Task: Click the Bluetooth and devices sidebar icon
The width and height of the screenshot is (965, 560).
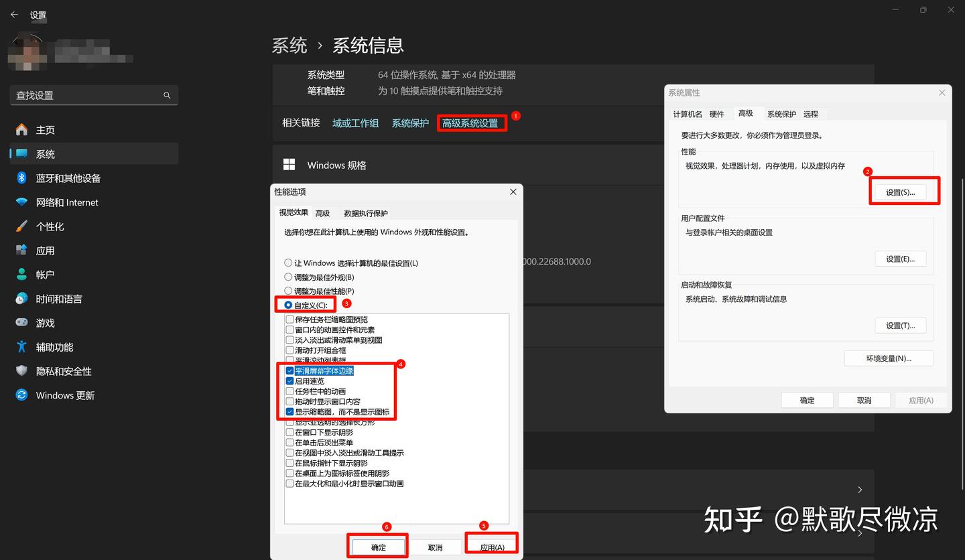Action: (x=22, y=178)
